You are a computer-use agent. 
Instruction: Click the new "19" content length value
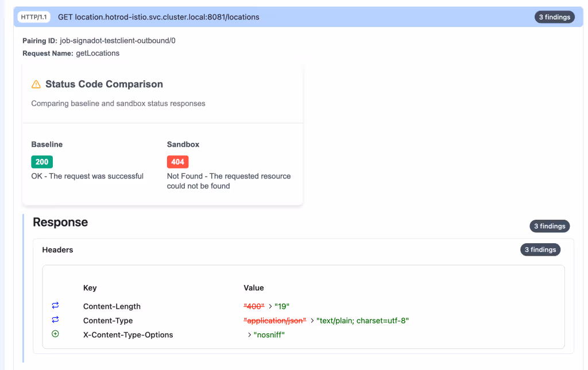click(281, 306)
